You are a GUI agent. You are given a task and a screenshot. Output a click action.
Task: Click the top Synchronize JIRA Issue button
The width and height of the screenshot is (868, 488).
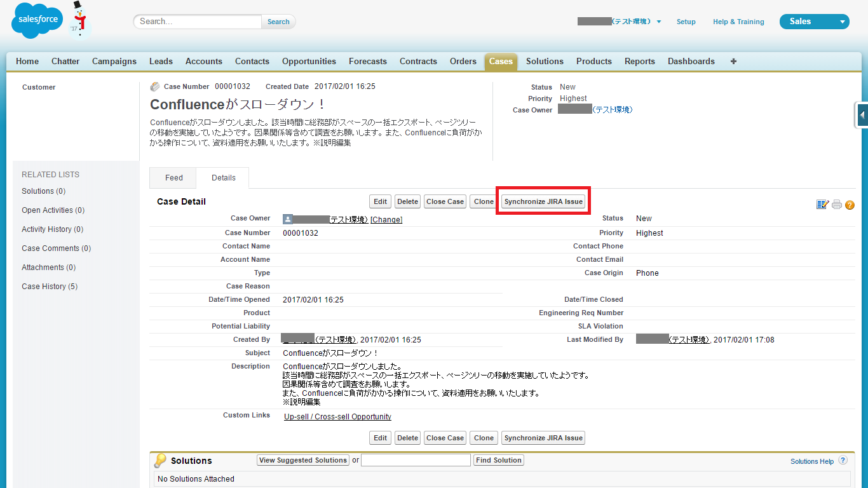click(543, 201)
